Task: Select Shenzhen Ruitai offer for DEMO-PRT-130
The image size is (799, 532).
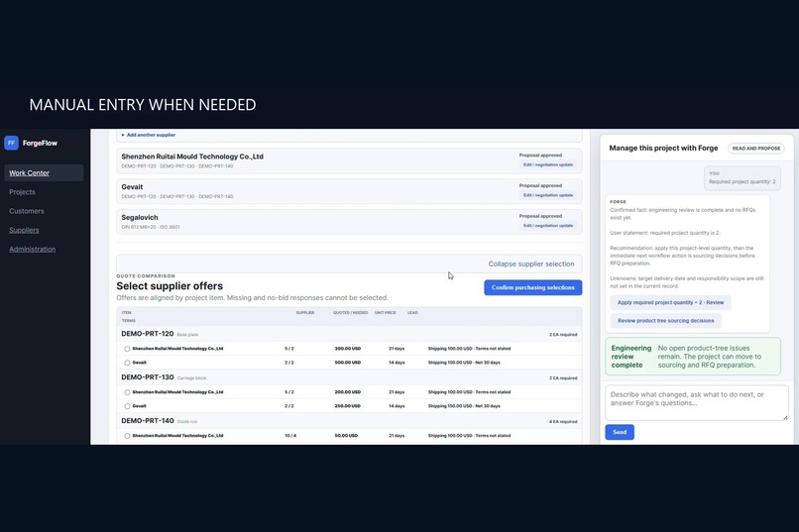Action: click(127, 392)
